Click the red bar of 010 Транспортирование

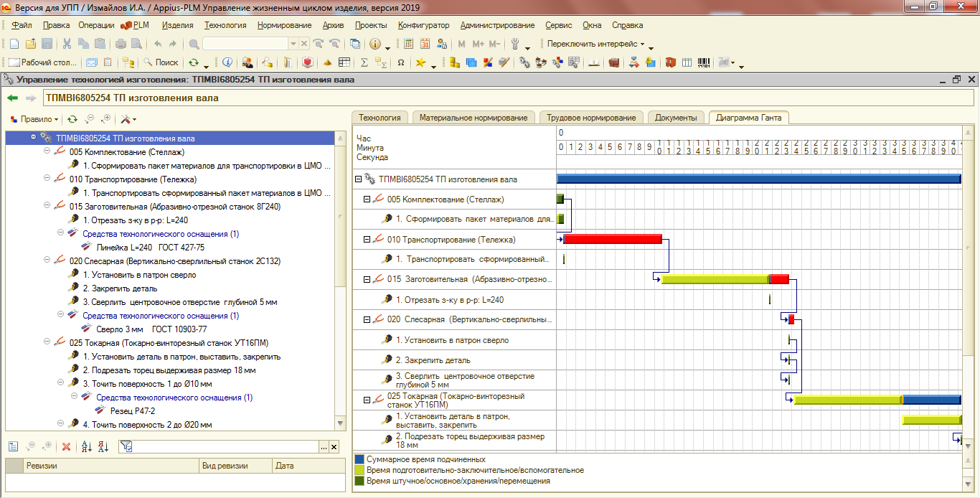613,239
